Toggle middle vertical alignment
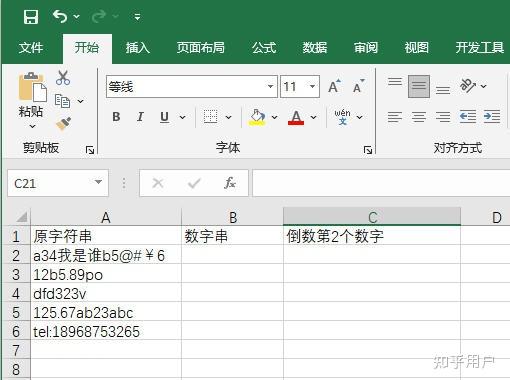This screenshot has width=510, height=380. point(419,86)
